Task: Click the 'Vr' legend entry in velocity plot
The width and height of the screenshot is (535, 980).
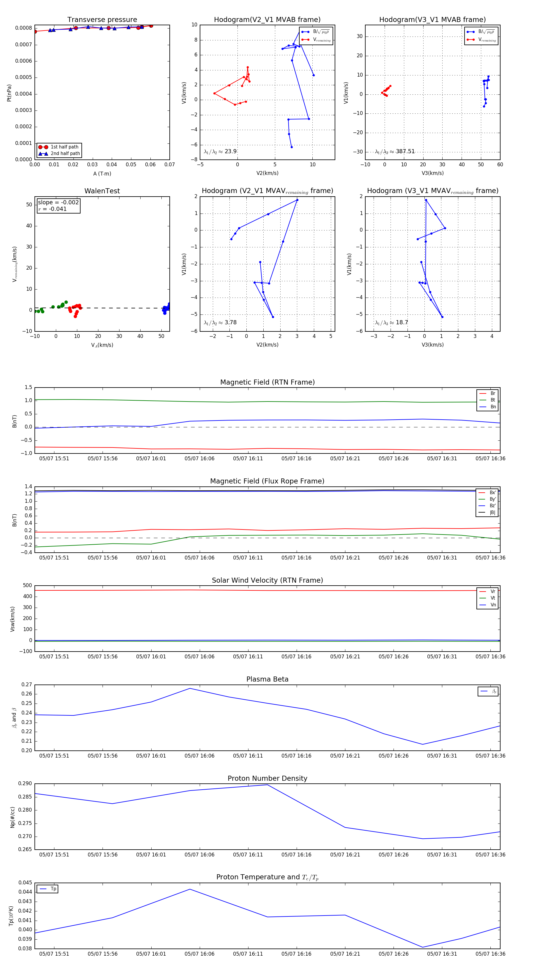Action: click(487, 592)
